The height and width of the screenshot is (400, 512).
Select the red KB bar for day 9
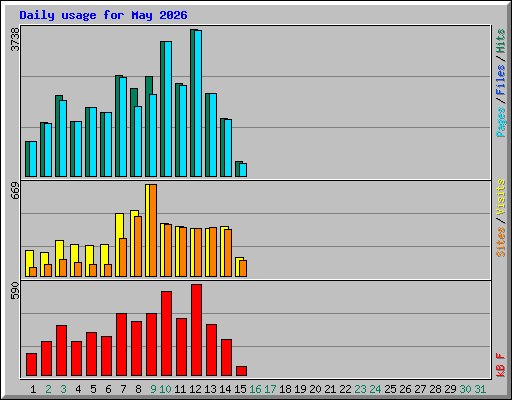pos(151,344)
